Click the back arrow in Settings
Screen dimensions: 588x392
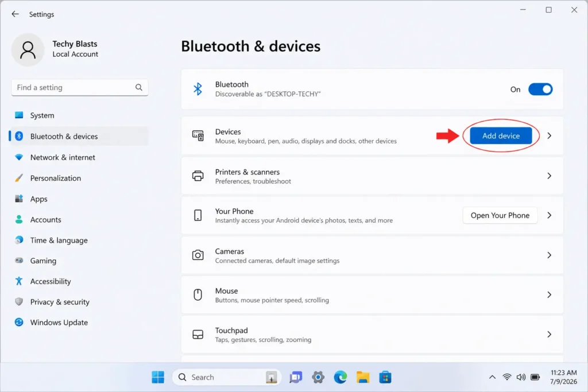(15, 14)
